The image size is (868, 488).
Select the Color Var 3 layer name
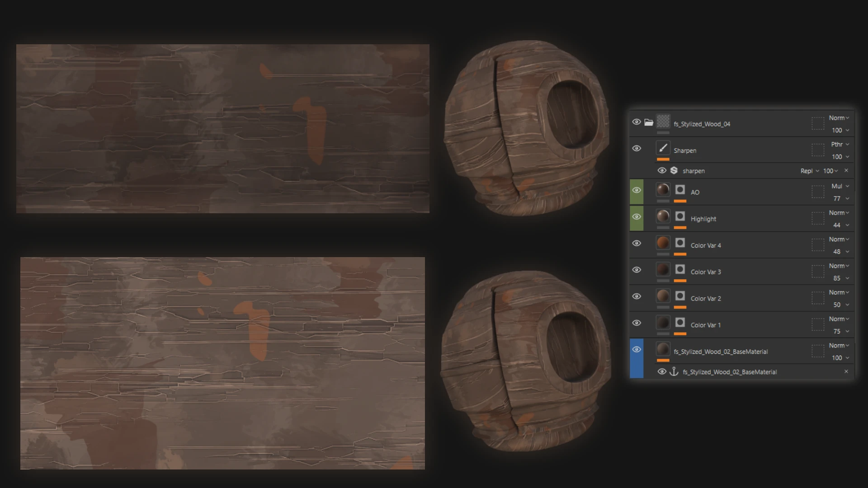(706, 272)
